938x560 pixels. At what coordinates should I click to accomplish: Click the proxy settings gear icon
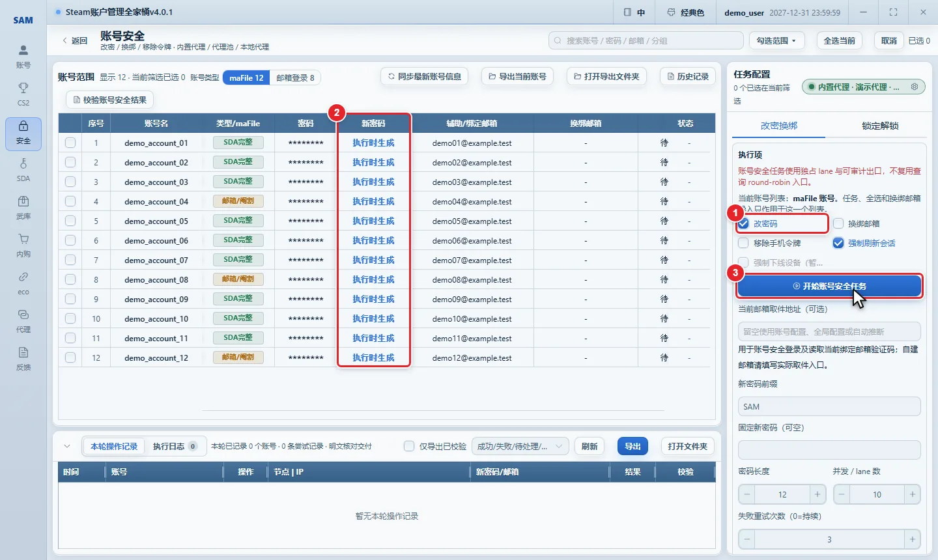(x=915, y=87)
